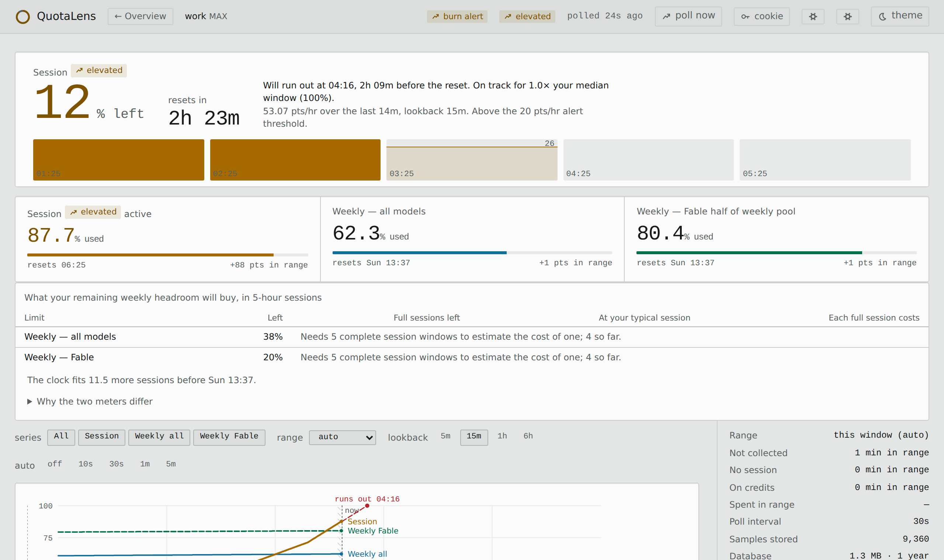Click the '2h 23m' resets in countdown
Viewport: 944px width, 560px height.
pos(204,118)
